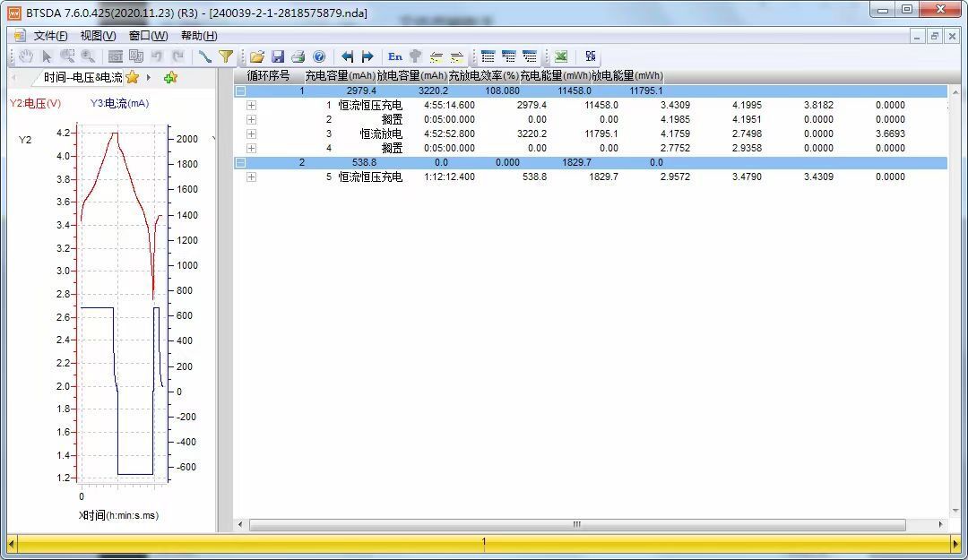Click the 充放电效率(%) column header
The height and width of the screenshot is (560, 968).
pos(483,76)
